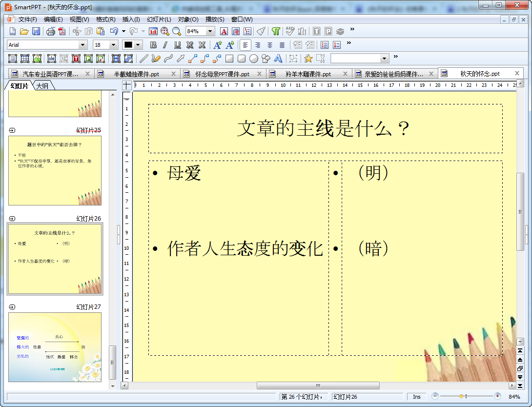Click the Increase font size icon
Viewport: 532px width, 407px height.
click(218, 45)
